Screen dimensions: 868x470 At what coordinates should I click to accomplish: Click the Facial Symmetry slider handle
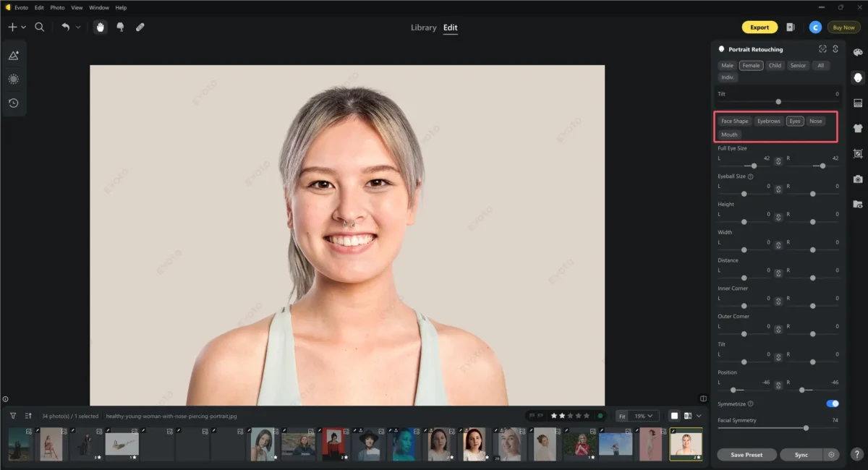806,428
